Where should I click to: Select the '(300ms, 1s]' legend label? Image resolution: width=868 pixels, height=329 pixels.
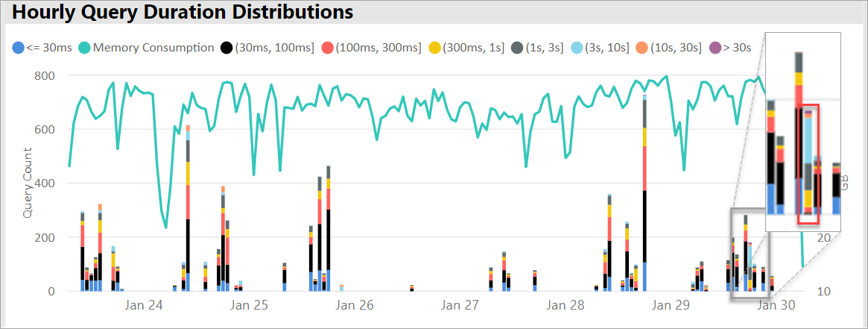[x=473, y=48]
